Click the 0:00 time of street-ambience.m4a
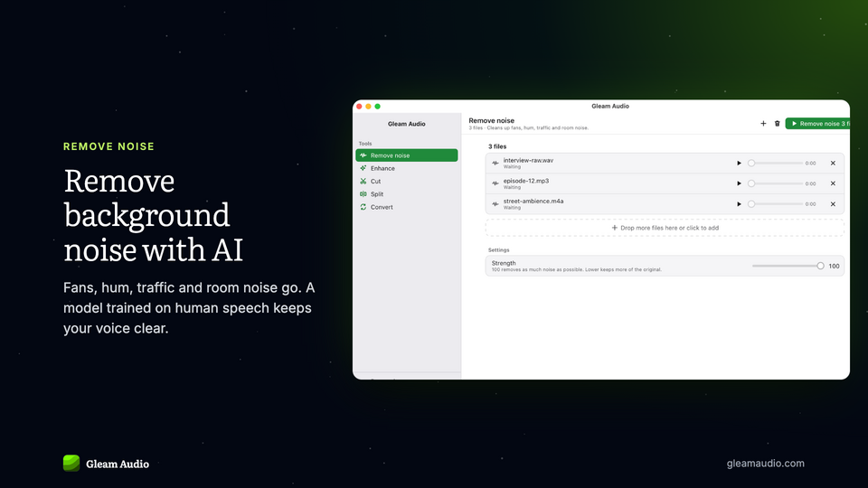This screenshot has height=488, width=868. pyautogui.click(x=810, y=204)
